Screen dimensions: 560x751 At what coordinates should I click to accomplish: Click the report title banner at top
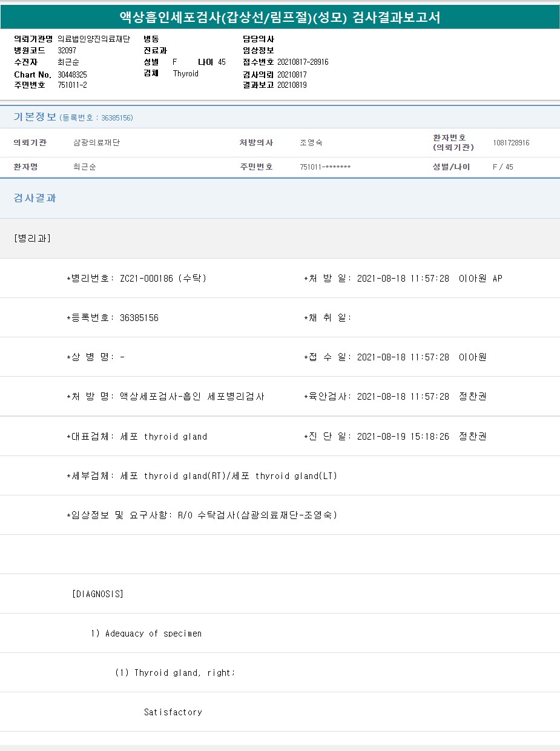[x=280, y=18]
